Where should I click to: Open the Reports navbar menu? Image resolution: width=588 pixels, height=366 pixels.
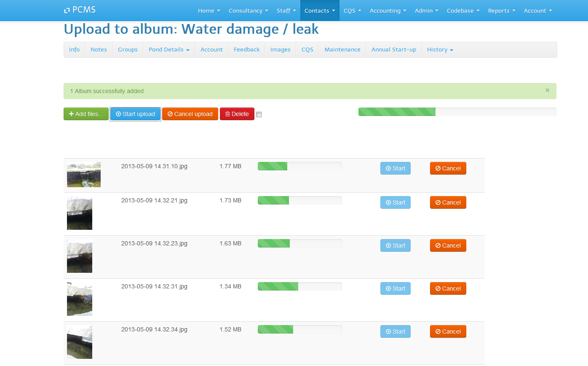(501, 11)
